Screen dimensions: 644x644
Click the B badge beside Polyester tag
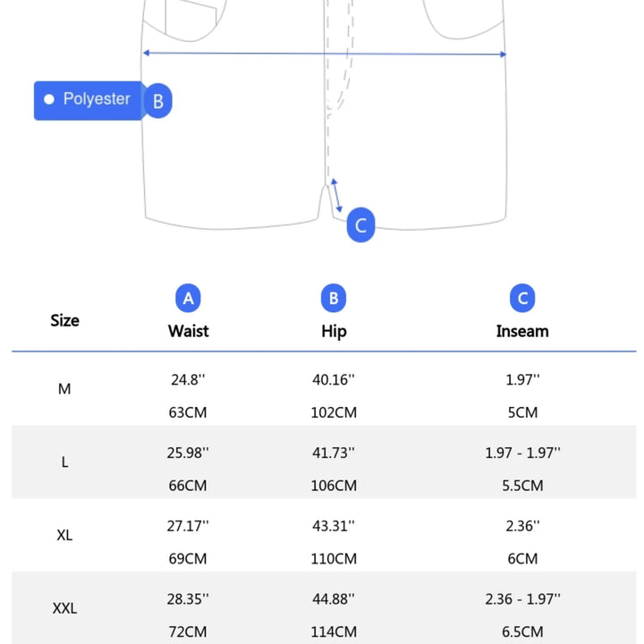tap(157, 101)
